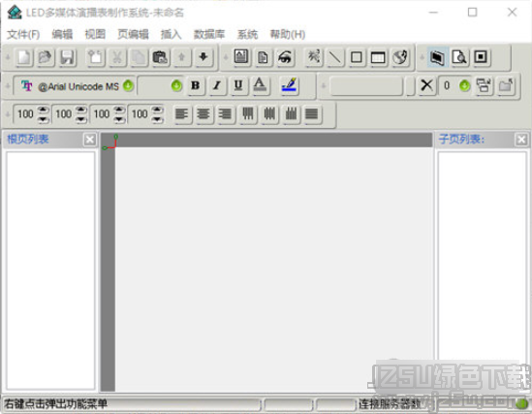The height and width of the screenshot is (414, 532).
Task: Click inside the 根页列表 list area
Action: [x=50, y=271]
